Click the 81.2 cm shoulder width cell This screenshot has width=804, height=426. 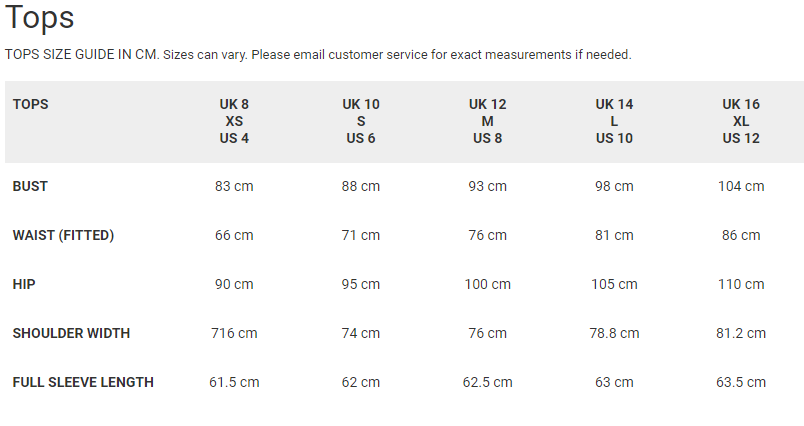click(741, 333)
